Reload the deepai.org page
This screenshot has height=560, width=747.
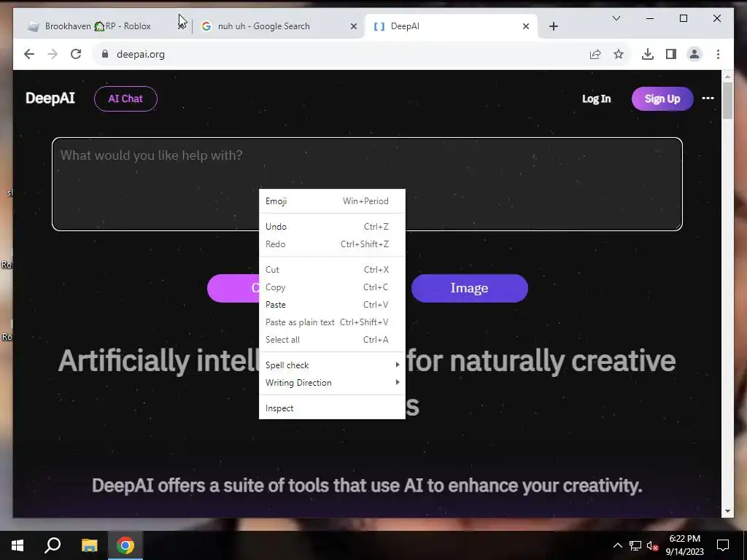pos(76,54)
